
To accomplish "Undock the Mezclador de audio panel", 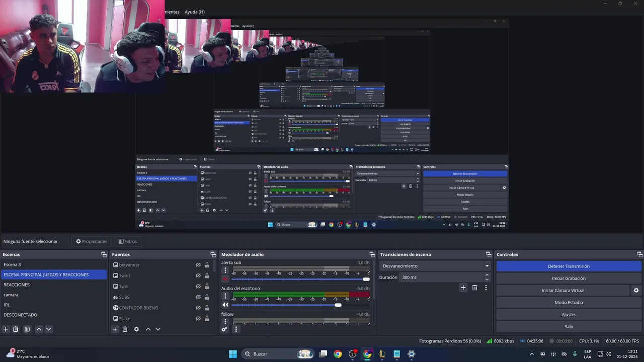I will [x=372, y=254].
